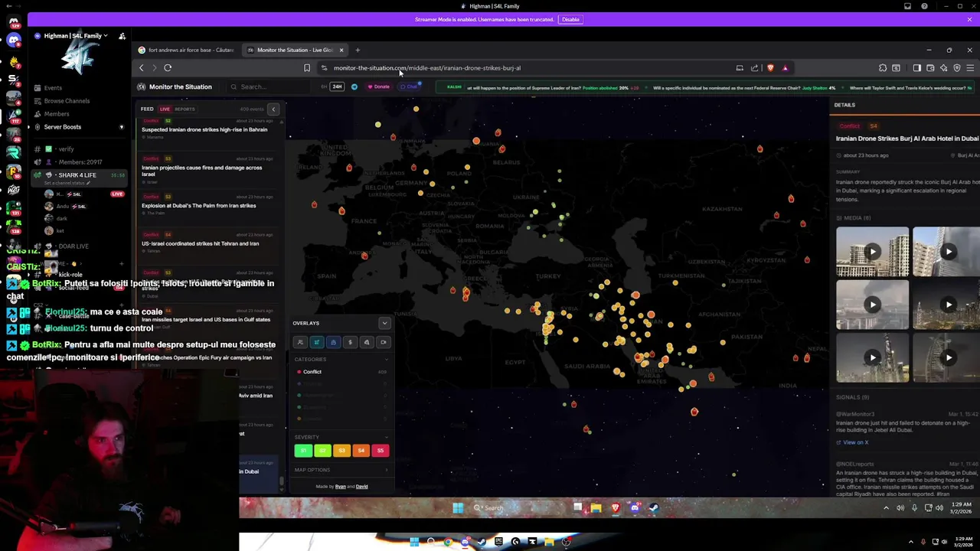
Task: Toggle S2 severity filter
Action: tap(322, 451)
